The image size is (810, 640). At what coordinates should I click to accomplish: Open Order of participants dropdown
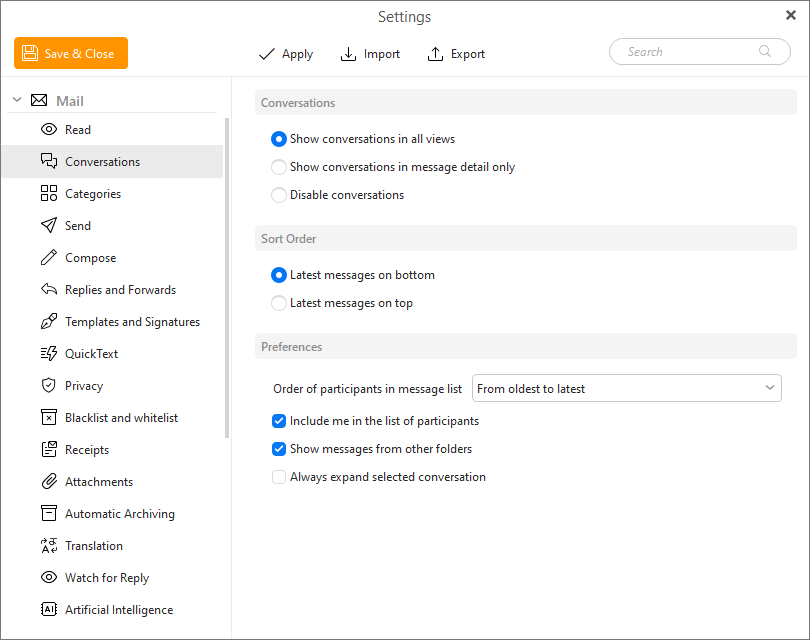coord(626,388)
